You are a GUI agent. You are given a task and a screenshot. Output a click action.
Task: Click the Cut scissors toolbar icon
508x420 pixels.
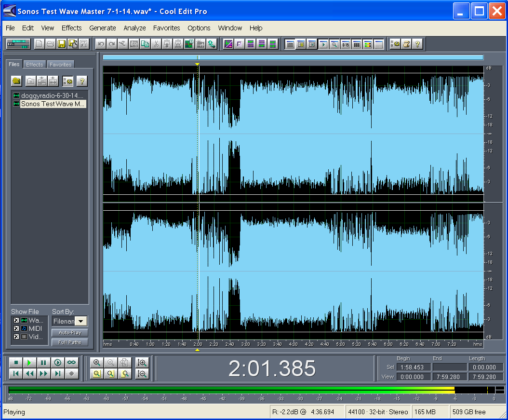156,44
